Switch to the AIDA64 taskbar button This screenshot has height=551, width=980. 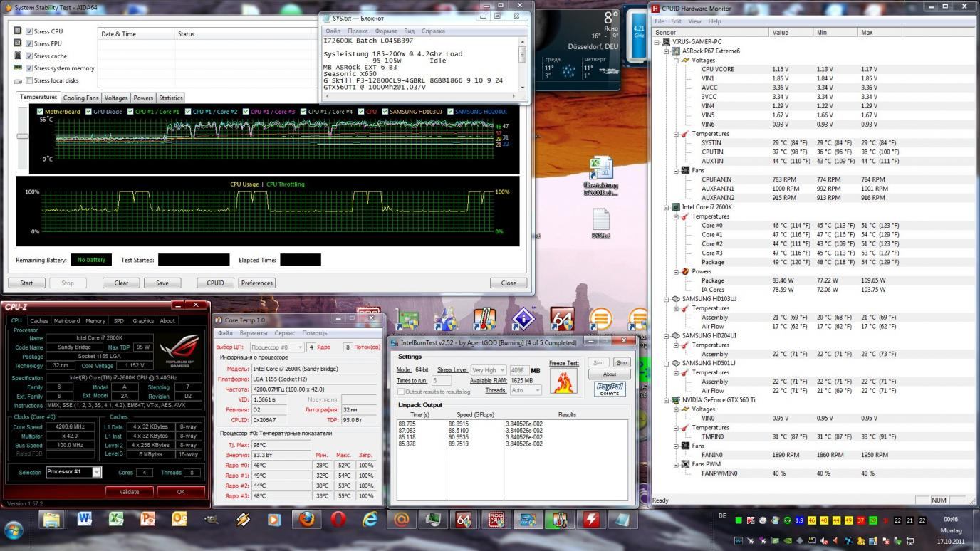(464, 520)
